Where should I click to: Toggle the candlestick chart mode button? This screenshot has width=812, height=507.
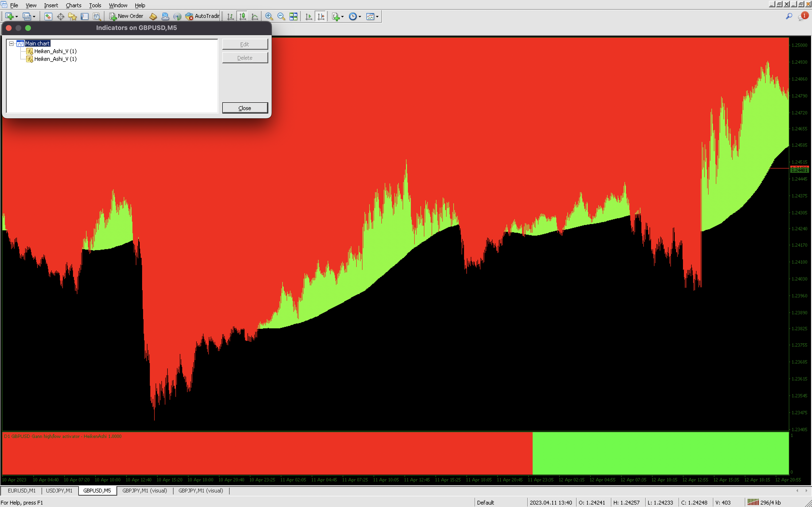(x=242, y=16)
